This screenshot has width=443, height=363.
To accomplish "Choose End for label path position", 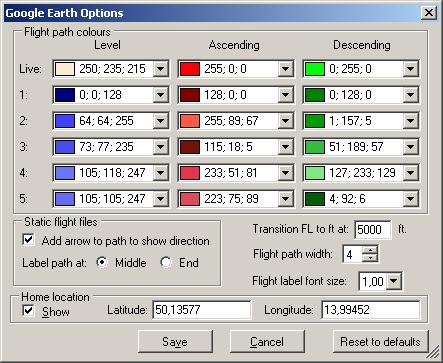I will coord(166,262).
